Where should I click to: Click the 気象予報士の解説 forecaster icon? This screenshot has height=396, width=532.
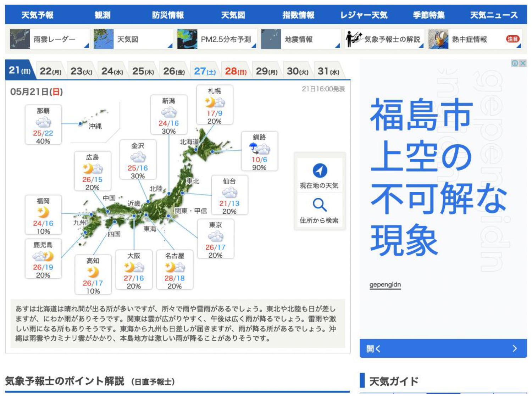coord(354,39)
